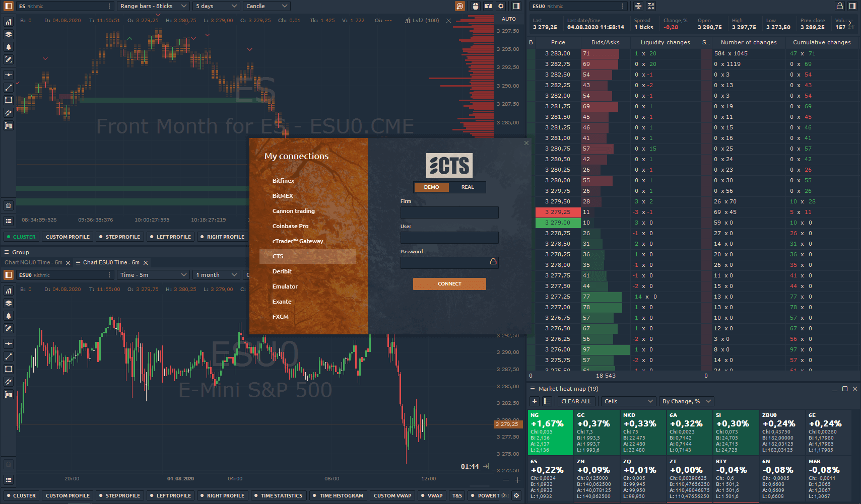
Task: Click CUSTOM PROFILE in top chart
Action: [68, 237]
